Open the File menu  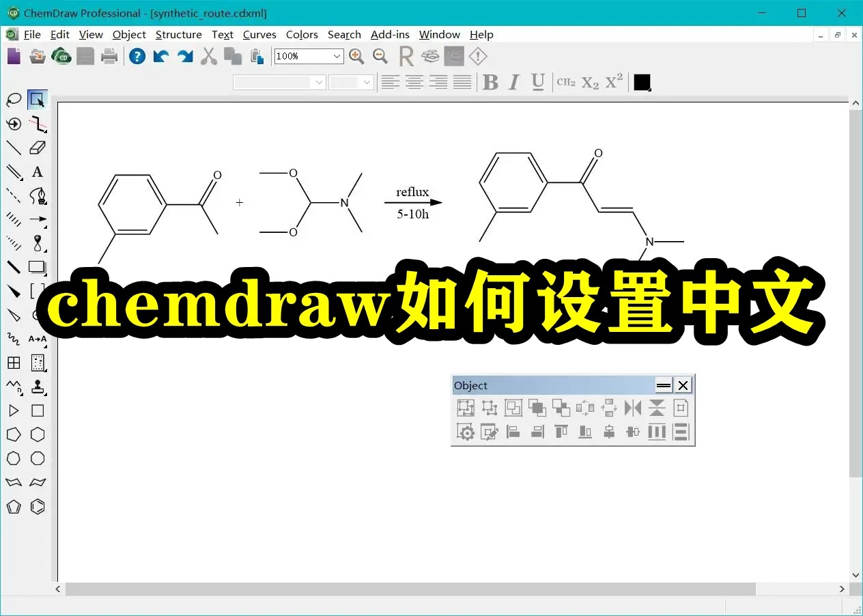tap(32, 34)
